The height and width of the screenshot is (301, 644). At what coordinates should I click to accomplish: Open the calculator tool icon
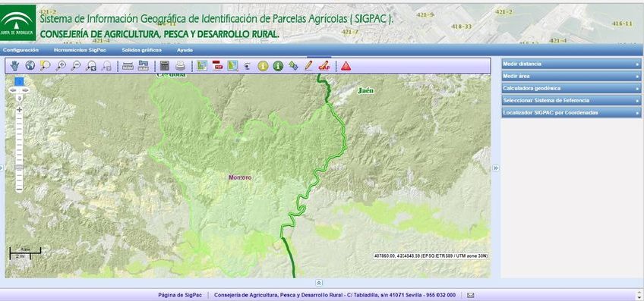coord(165,66)
